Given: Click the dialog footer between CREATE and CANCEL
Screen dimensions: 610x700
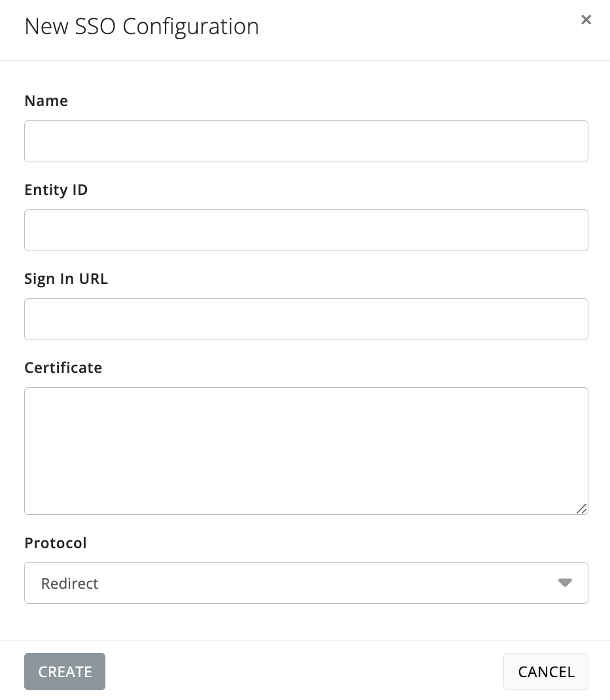Looking at the screenshot, I should click(304, 671).
